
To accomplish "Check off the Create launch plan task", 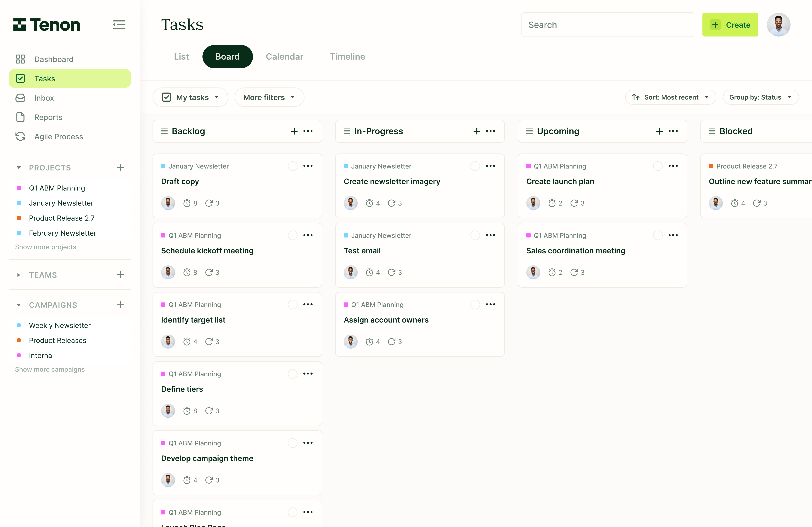I will point(658,166).
